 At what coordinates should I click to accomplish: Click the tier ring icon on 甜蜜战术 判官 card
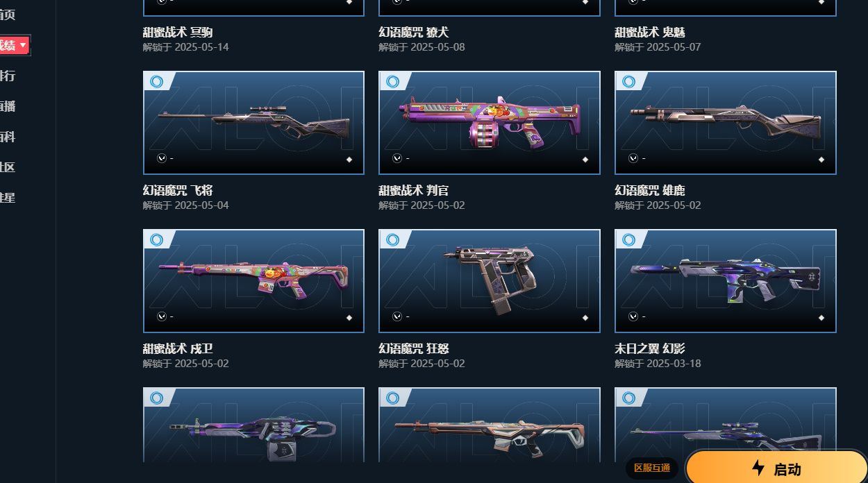pos(393,82)
